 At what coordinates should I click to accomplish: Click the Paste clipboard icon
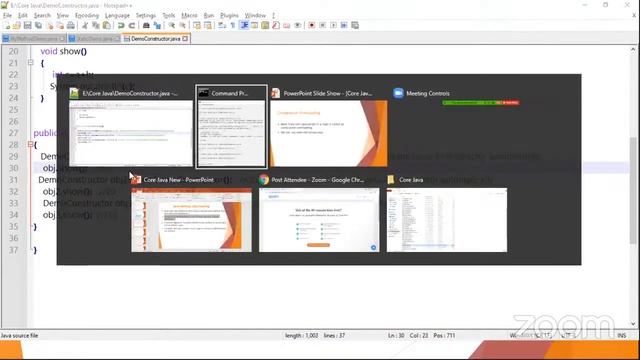(107, 25)
